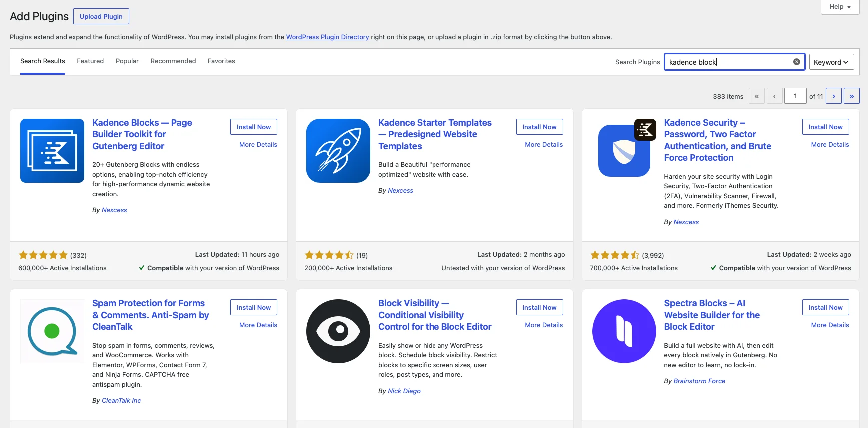Image resolution: width=868 pixels, height=428 pixels.
Task: Install the Block Visibility plugin
Action: coord(539,307)
